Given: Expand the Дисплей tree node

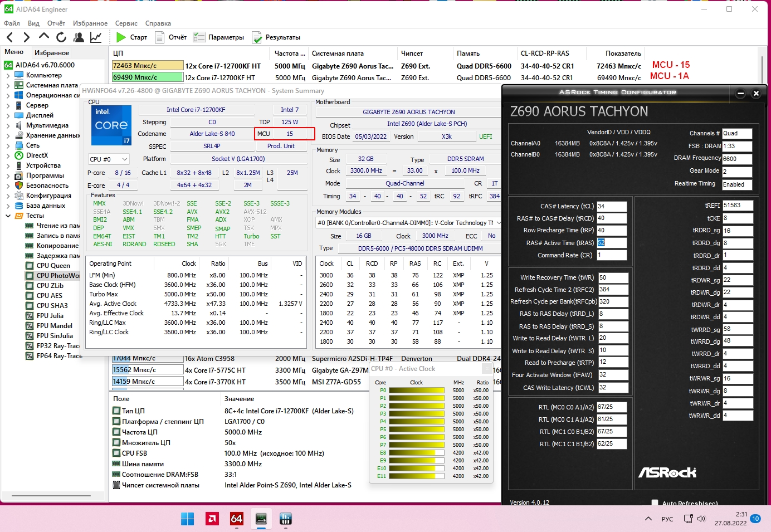Looking at the screenshot, I should [8, 115].
